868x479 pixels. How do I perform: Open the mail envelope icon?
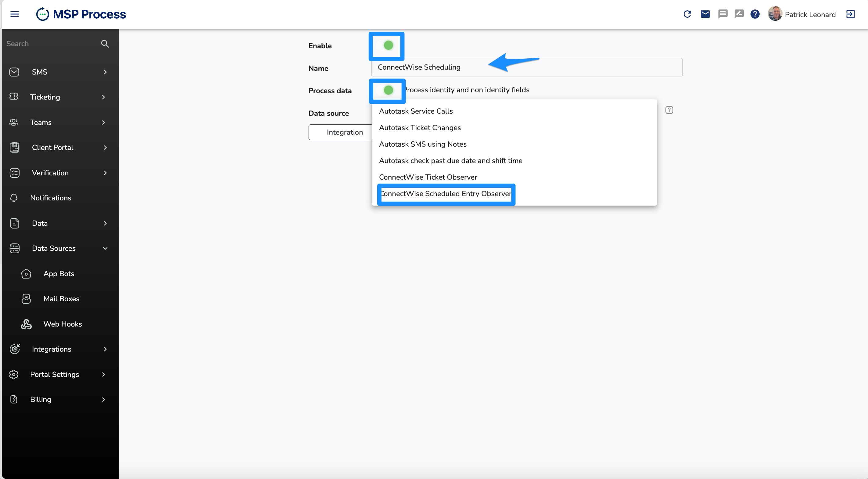(x=705, y=14)
